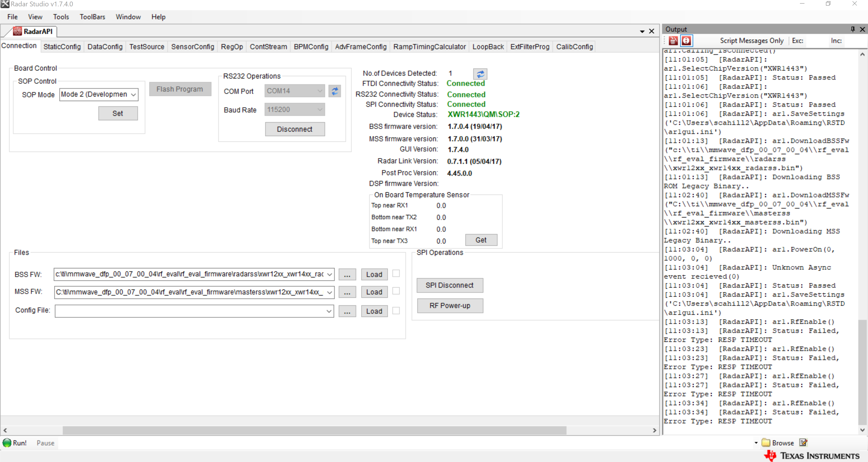Switch to the CalibConfig tab
The image size is (868, 462).
point(574,47)
